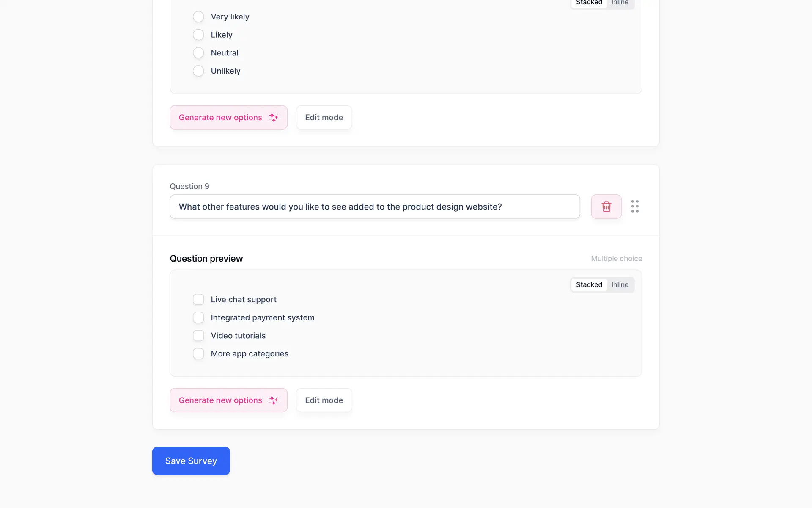
Task: Choose the Likely radio button
Action: (198, 35)
